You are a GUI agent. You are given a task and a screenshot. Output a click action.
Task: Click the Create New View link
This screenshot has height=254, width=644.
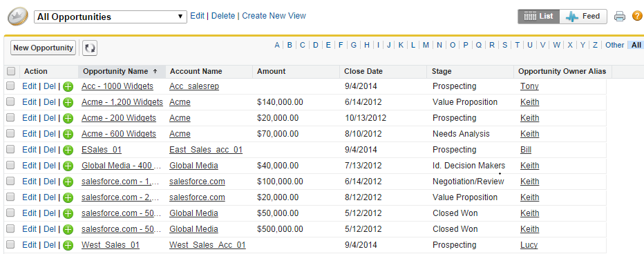pyautogui.click(x=274, y=16)
